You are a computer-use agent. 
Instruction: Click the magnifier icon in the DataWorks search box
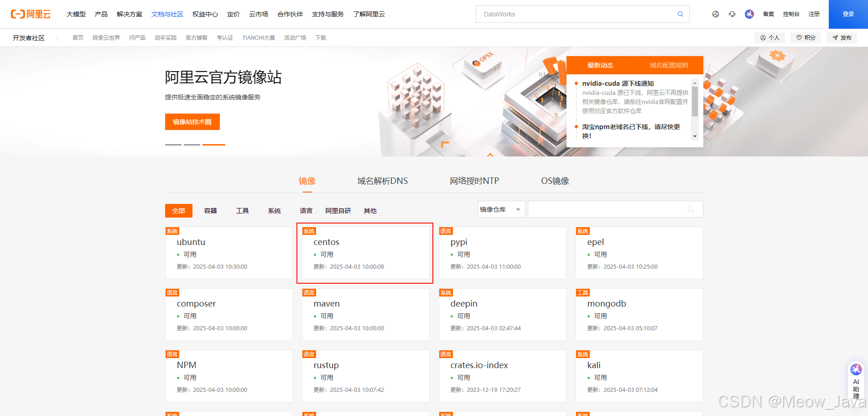[680, 14]
